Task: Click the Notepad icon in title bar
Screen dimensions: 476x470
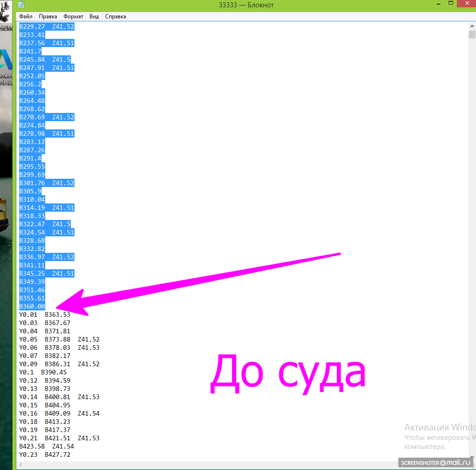Action: (21, 5)
